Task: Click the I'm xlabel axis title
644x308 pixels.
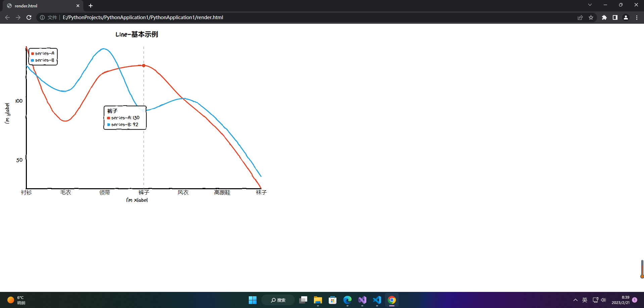Action: point(137,200)
